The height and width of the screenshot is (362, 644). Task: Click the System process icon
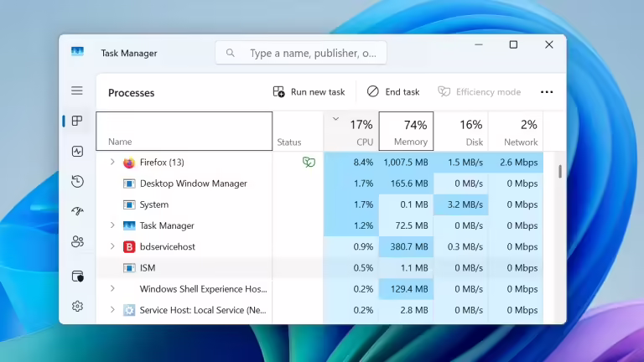point(129,204)
